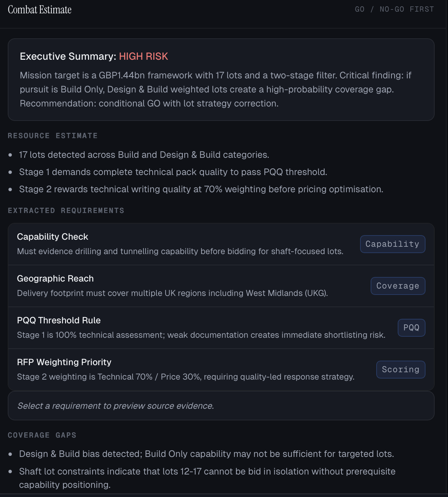Select the PQQ Threshold Rule requirement
Viewport: 448px width, 497px height.
click(x=201, y=328)
